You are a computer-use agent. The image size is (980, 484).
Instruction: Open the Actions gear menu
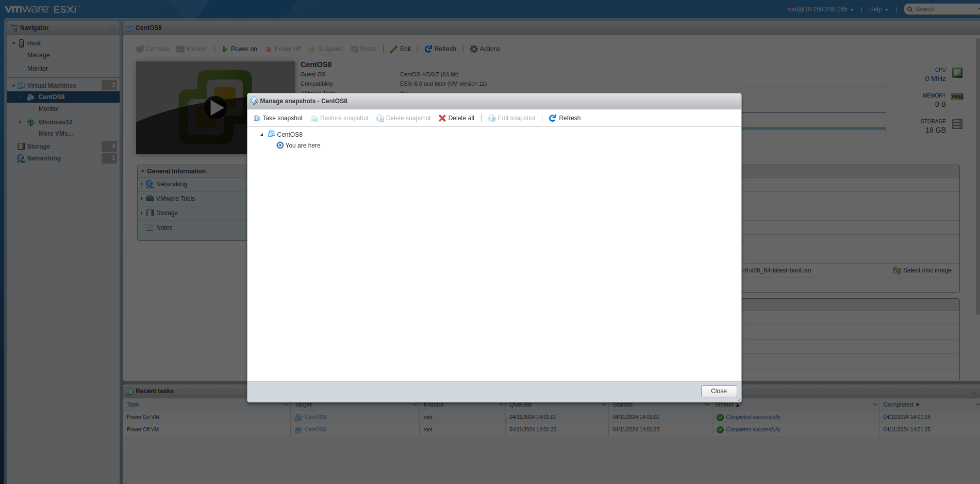click(485, 49)
